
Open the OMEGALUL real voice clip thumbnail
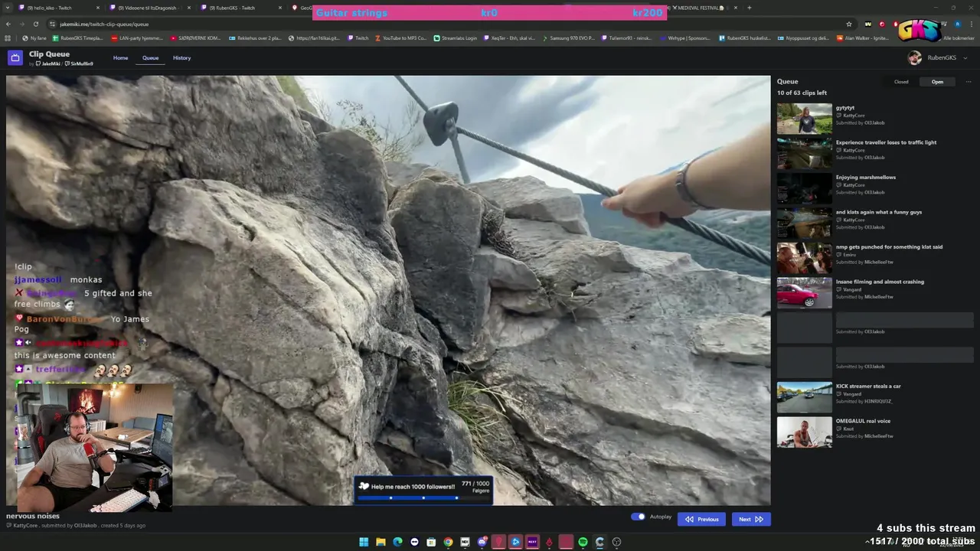tap(804, 432)
